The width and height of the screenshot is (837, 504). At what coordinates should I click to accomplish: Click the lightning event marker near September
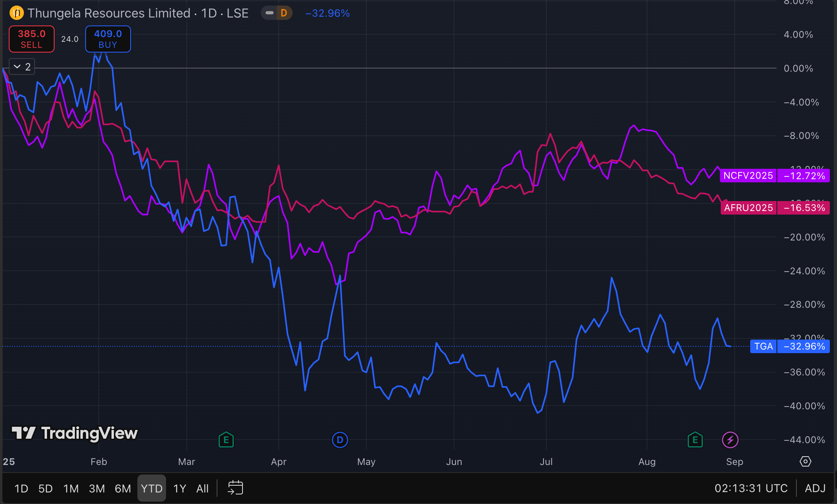(x=730, y=440)
